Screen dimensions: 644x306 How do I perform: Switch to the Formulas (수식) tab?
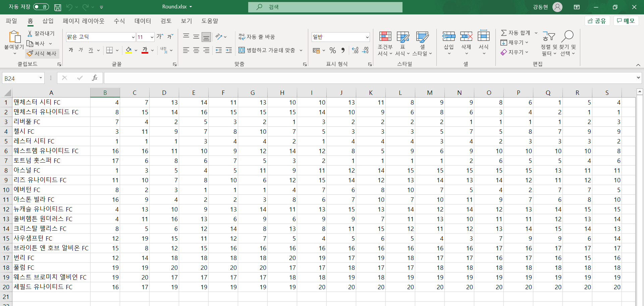pyautogui.click(x=119, y=21)
